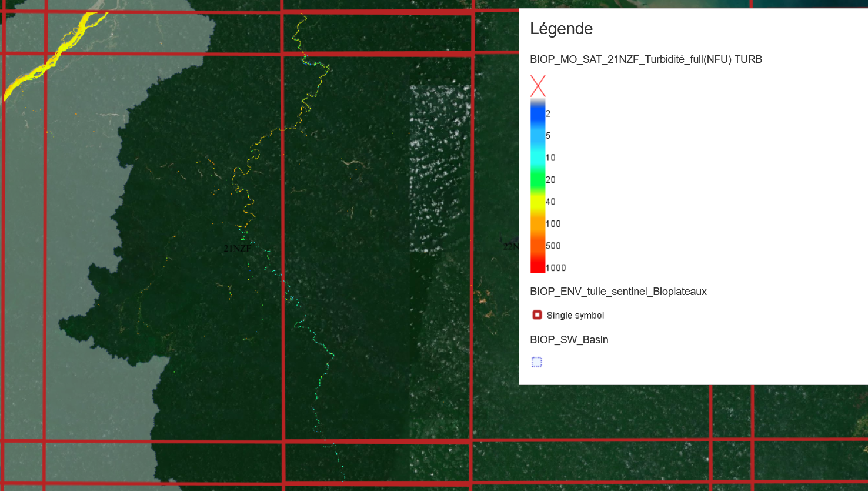Click the 40 value label in legend
This screenshot has width=868, height=492.
pos(550,202)
